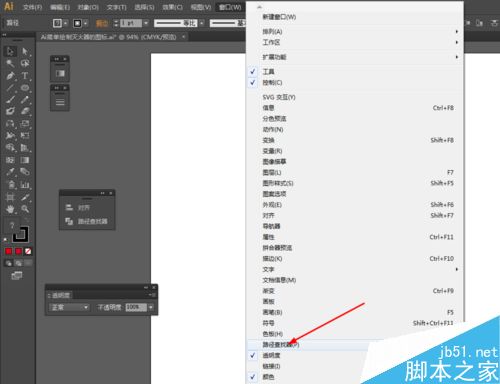Select the Direct Selection tool

[x=25, y=51]
